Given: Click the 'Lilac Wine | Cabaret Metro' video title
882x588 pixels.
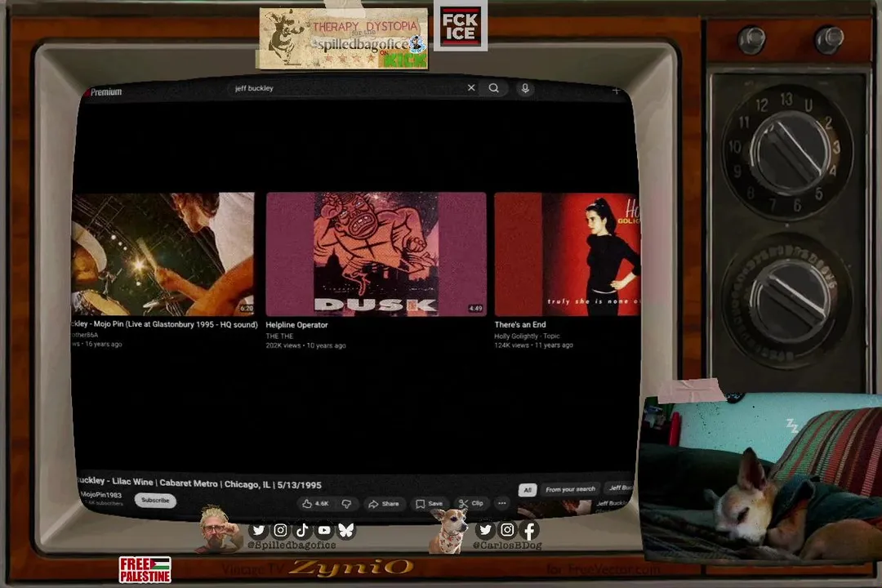Looking at the screenshot, I should (199, 483).
